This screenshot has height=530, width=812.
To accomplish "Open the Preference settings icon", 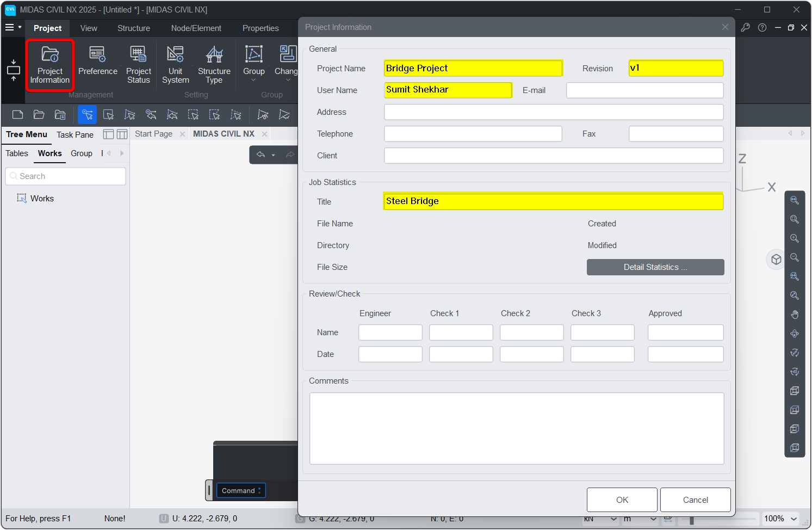I will (97, 61).
